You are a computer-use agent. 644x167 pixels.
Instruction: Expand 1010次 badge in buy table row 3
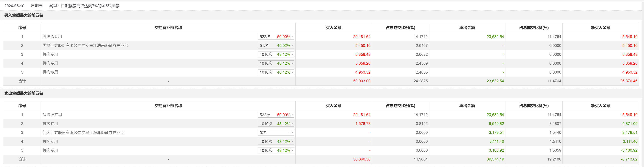pos(276,54)
